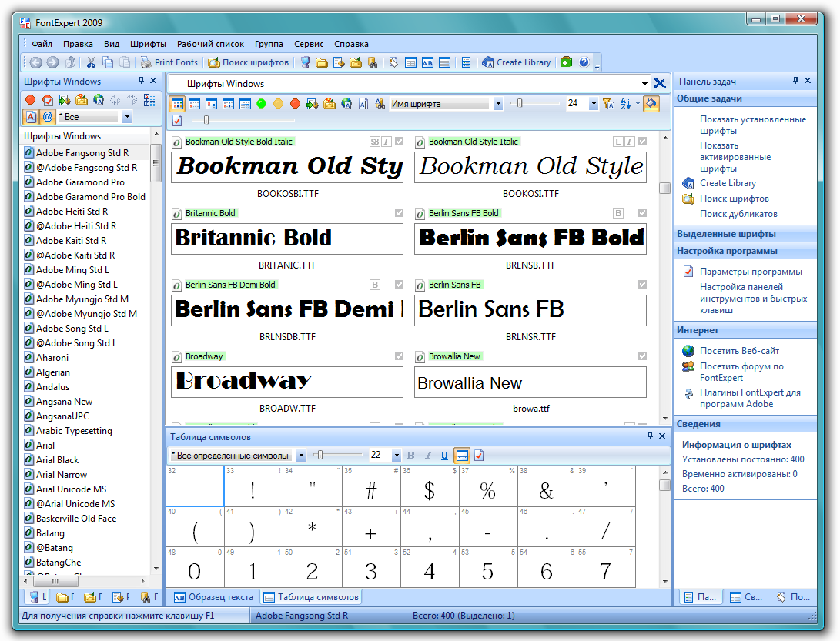Click the binoculars folder icon in main toolbar
Image resolution: width=840 pixels, height=641 pixels.
click(373, 62)
